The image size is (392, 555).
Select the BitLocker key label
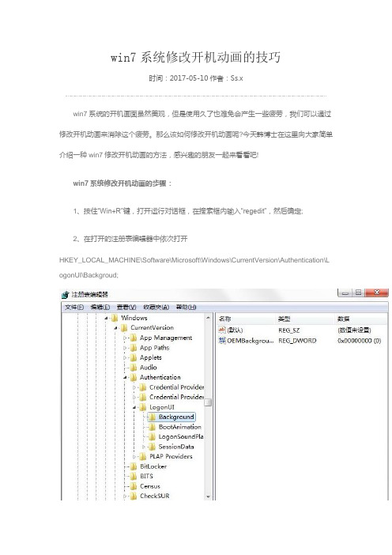point(153,466)
